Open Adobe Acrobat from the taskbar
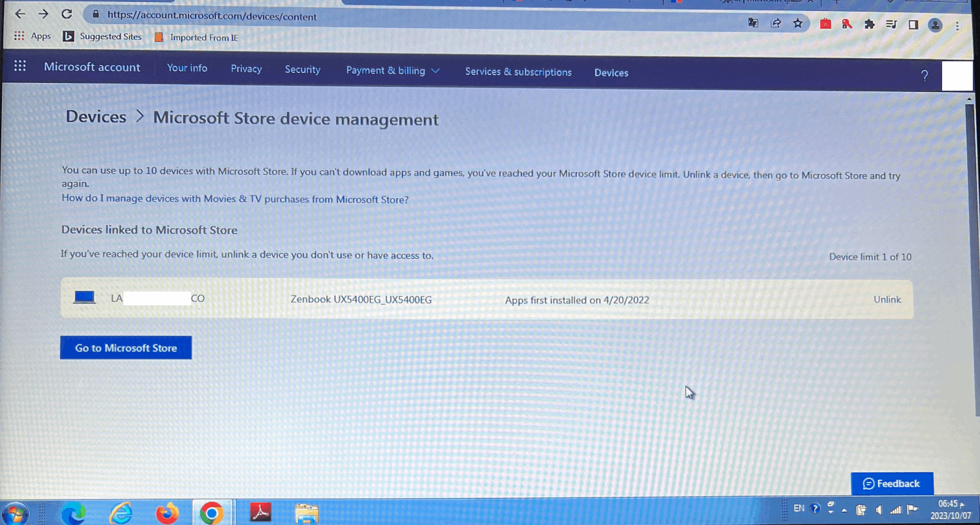 261,513
